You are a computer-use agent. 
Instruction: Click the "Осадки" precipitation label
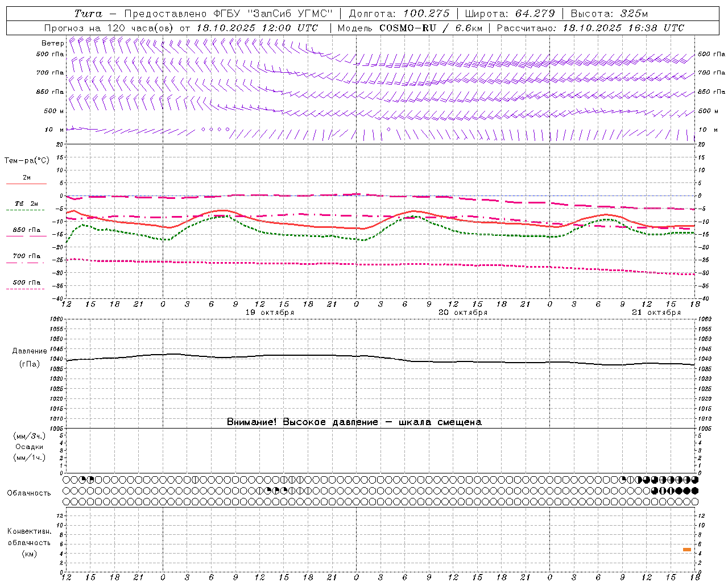click(x=29, y=447)
